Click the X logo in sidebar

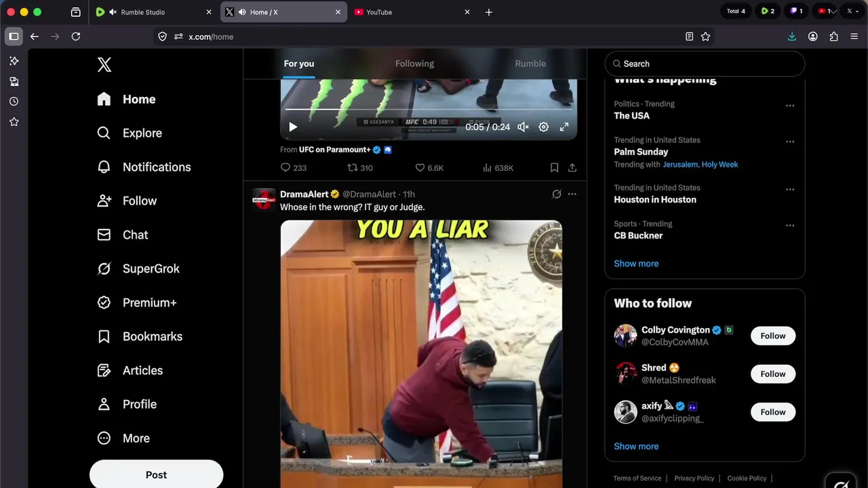pyautogui.click(x=104, y=64)
